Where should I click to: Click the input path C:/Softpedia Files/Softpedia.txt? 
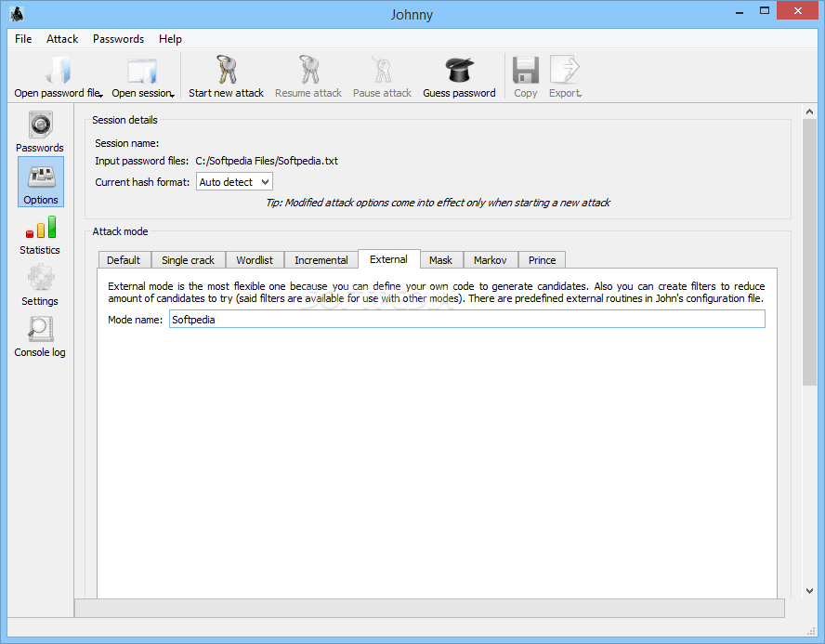[267, 161]
